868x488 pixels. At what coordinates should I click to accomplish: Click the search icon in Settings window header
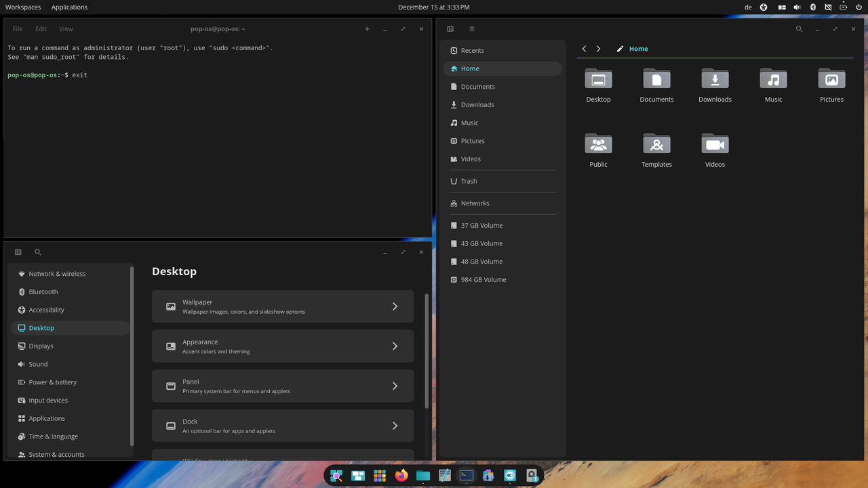(38, 252)
